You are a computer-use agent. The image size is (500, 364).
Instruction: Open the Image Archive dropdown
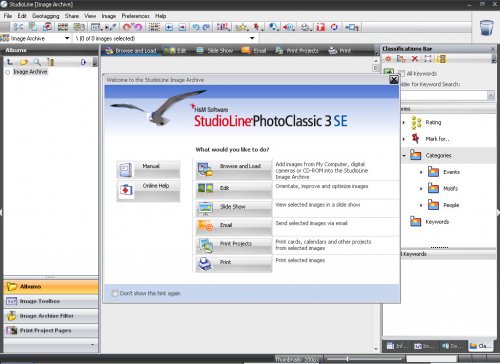pos(67,38)
